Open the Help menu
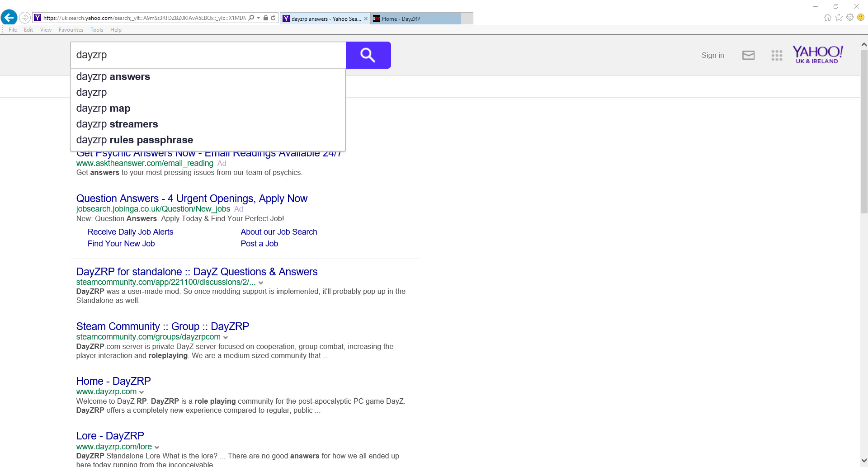868x467 pixels. [x=116, y=30]
